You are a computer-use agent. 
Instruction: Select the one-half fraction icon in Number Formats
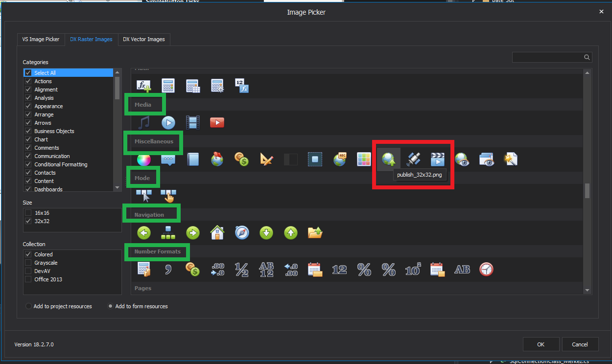tap(241, 269)
